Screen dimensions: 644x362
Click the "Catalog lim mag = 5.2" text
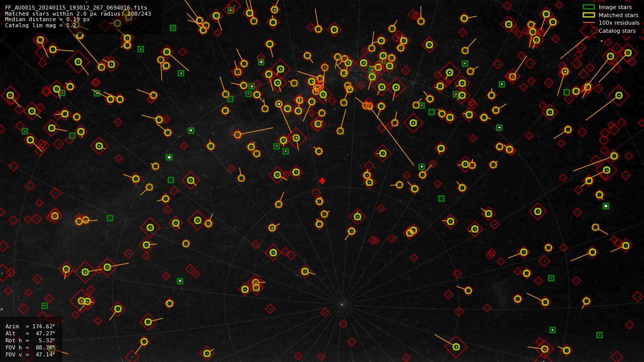pos(41,25)
